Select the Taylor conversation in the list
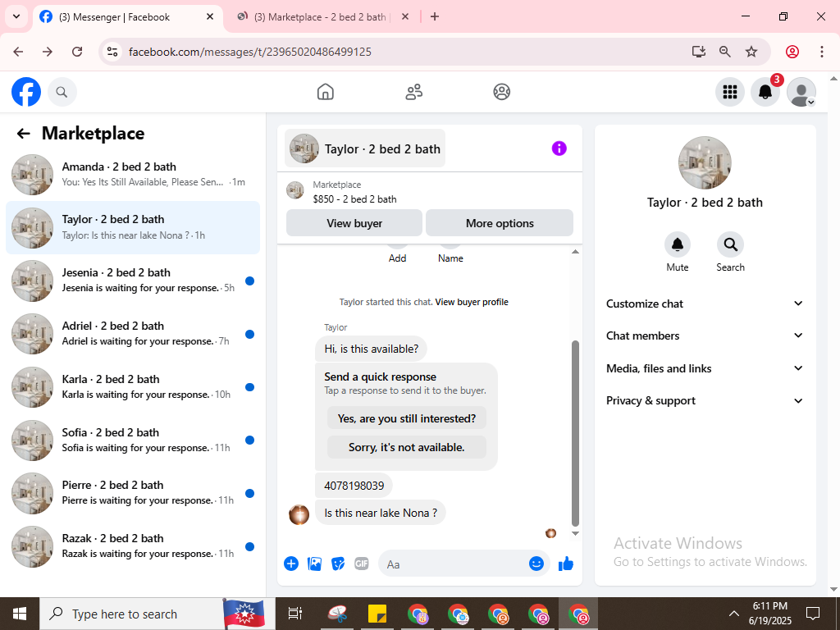The height and width of the screenshot is (630, 840). (x=133, y=227)
